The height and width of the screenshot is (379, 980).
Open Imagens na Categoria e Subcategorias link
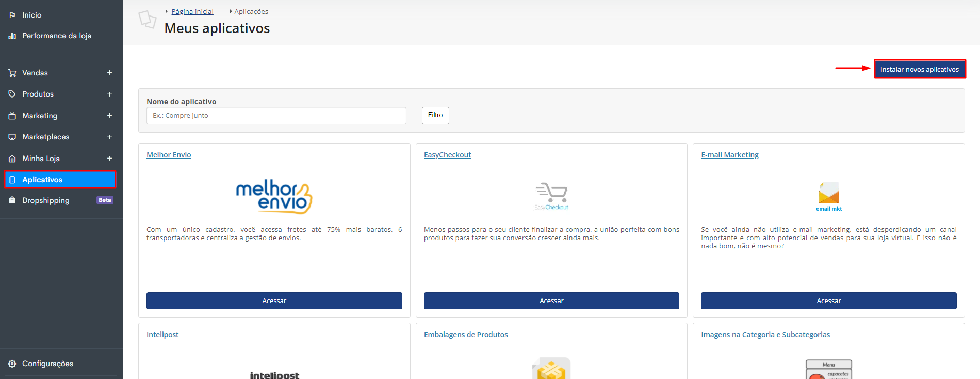coord(765,335)
